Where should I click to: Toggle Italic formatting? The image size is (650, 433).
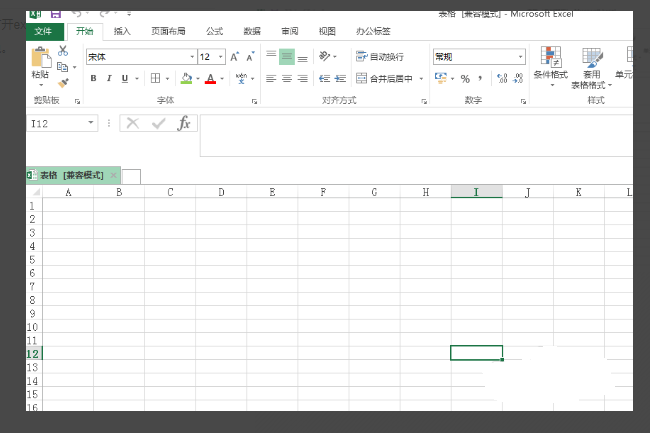[109, 78]
